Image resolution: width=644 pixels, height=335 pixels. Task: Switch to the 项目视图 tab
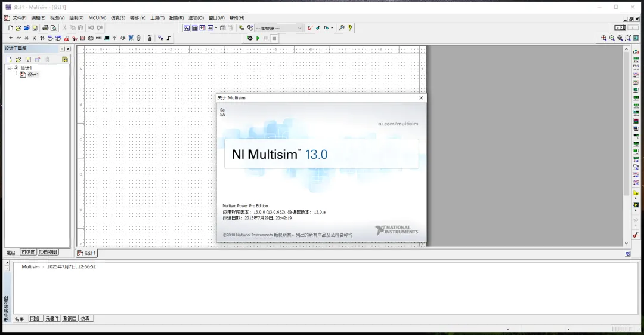click(x=48, y=252)
